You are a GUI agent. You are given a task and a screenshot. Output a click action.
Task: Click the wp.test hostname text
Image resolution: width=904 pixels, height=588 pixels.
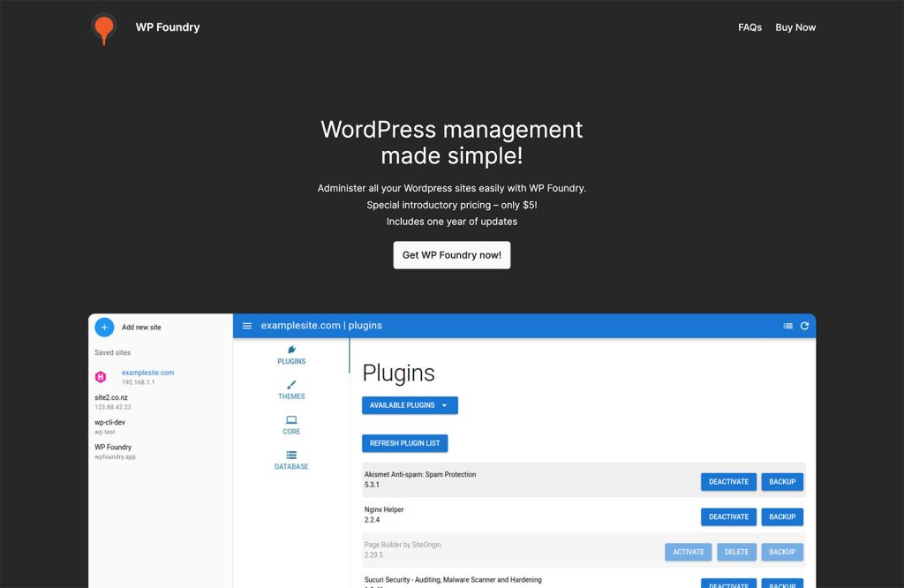coord(105,432)
